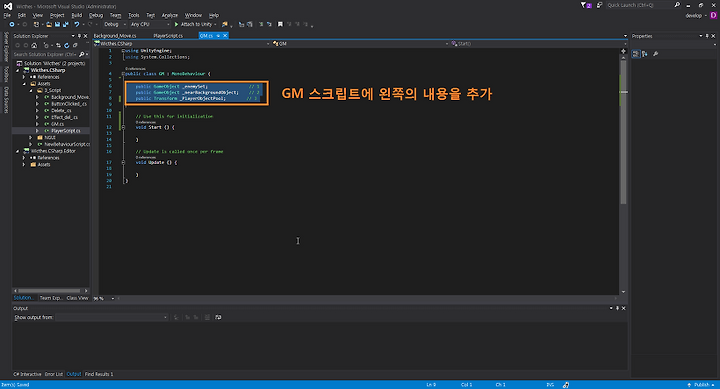
Task: Click the new-item icon left of the Open folder
Action: (x=36, y=24)
